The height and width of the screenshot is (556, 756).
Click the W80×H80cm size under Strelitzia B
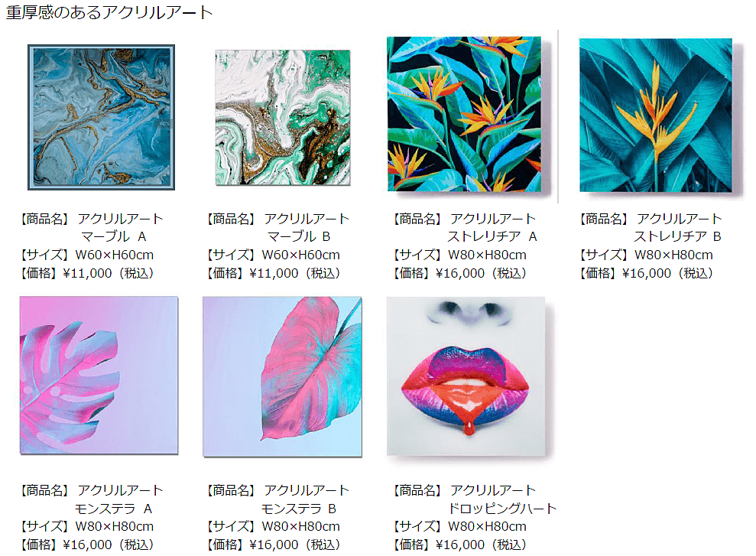[x=673, y=255]
